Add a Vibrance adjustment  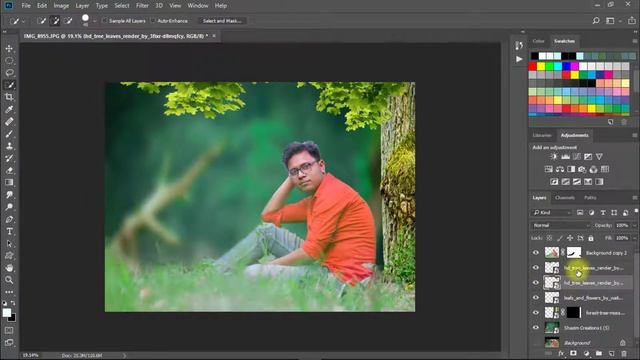tap(599, 157)
